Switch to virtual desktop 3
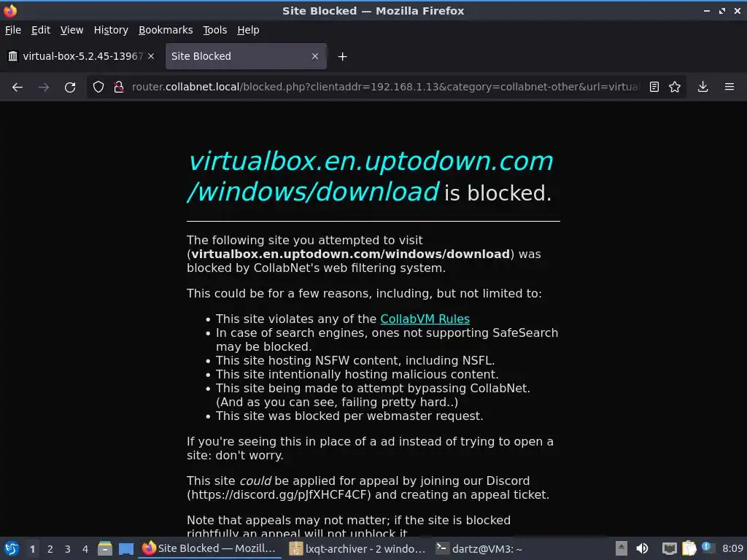This screenshot has height=560, width=747. [x=68, y=549]
